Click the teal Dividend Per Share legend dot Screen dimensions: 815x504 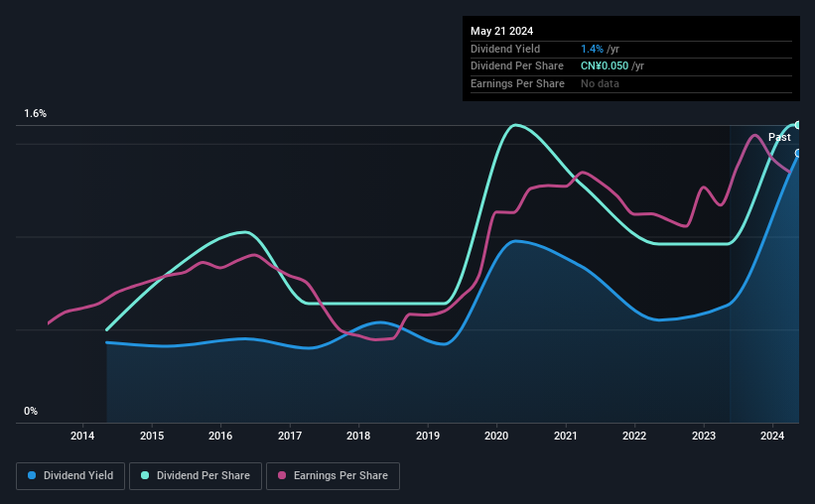click(x=145, y=475)
